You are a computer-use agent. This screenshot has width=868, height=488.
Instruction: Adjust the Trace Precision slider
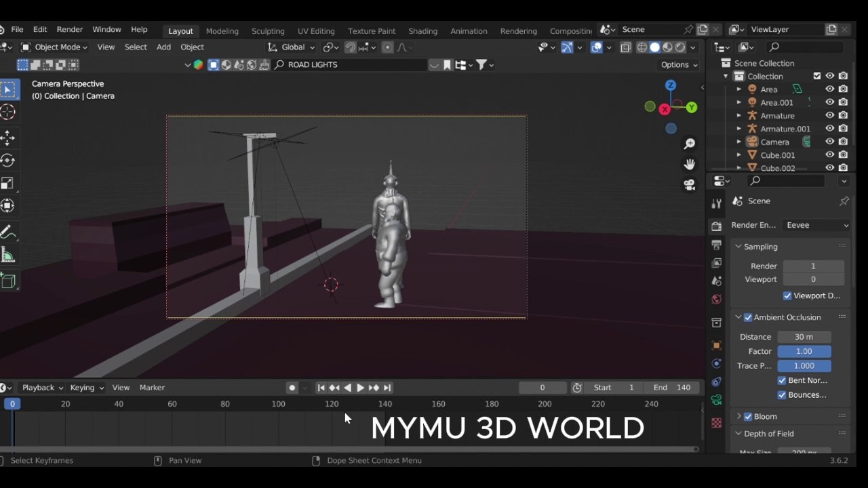pyautogui.click(x=804, y=366)
